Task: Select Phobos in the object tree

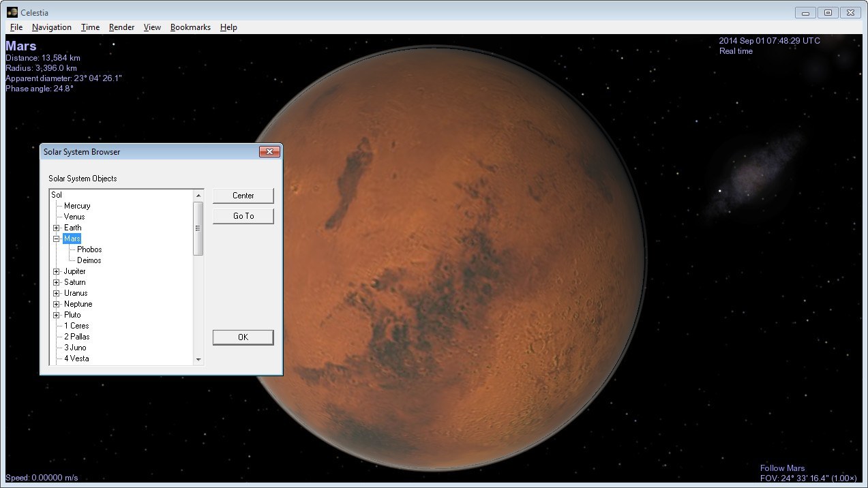Action: pos(89,249)
